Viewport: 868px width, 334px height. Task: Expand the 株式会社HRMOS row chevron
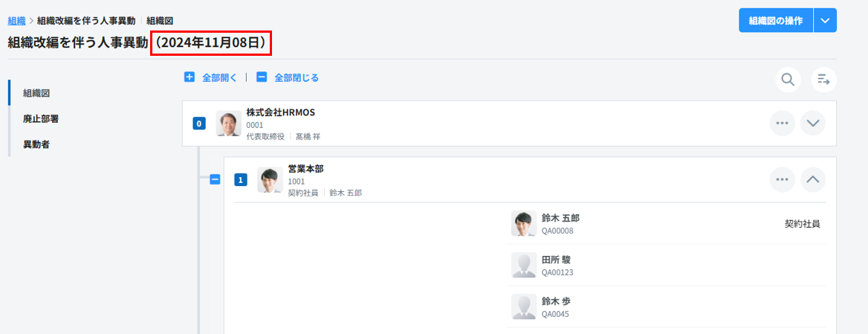813,123
